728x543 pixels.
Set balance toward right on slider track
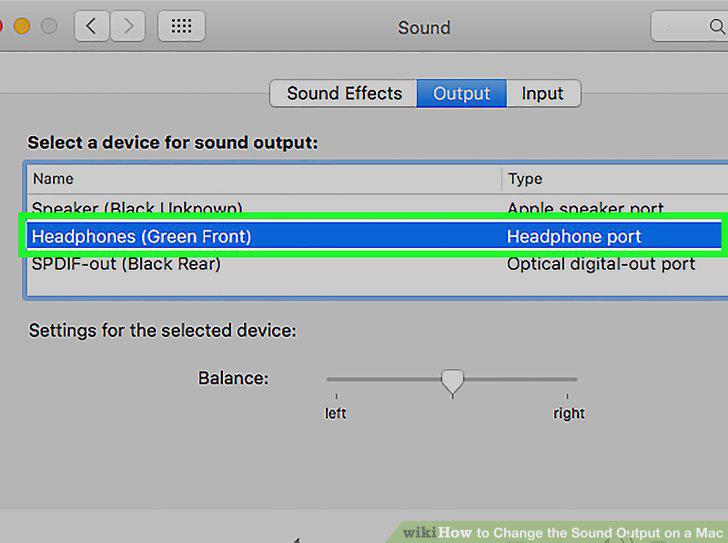click(520, 379)
